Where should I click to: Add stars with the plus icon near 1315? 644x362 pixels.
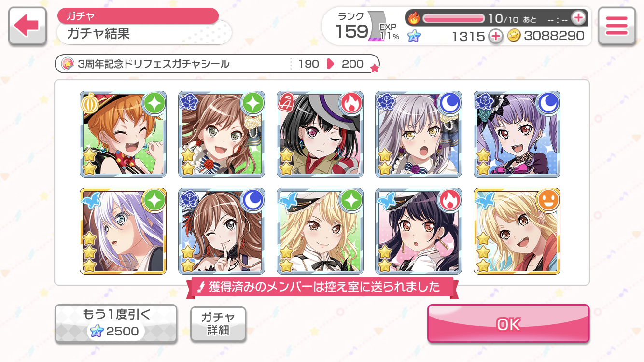[x=495, y=36]
